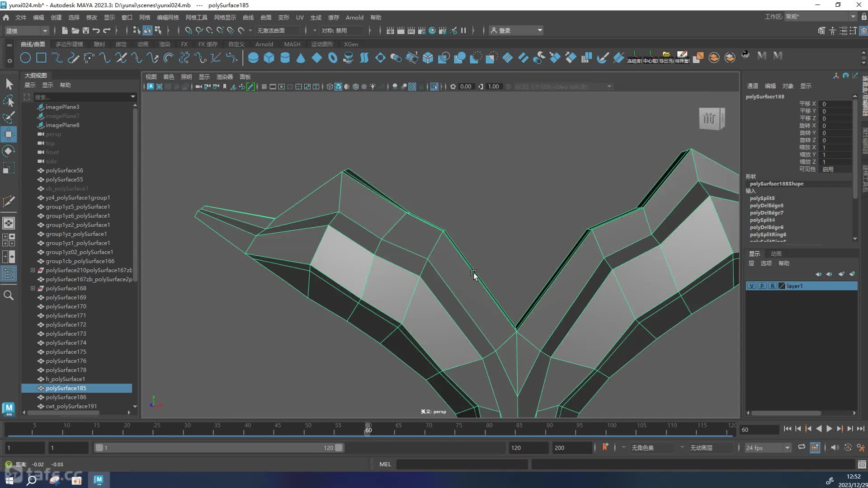Select the NURBS circle shelf icon
Viewport: 868px width, 488px height.
click(x=25, y=58)
